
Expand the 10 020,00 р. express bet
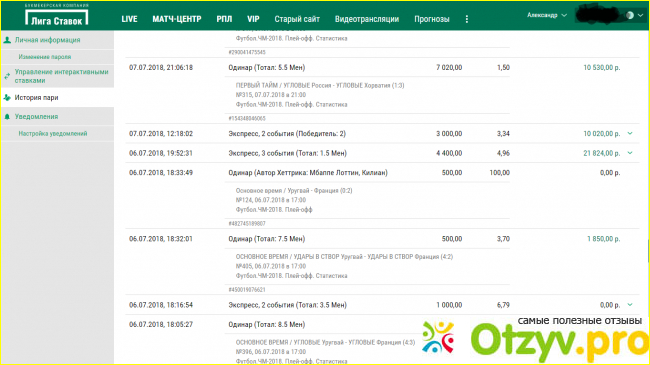(630, 134)
